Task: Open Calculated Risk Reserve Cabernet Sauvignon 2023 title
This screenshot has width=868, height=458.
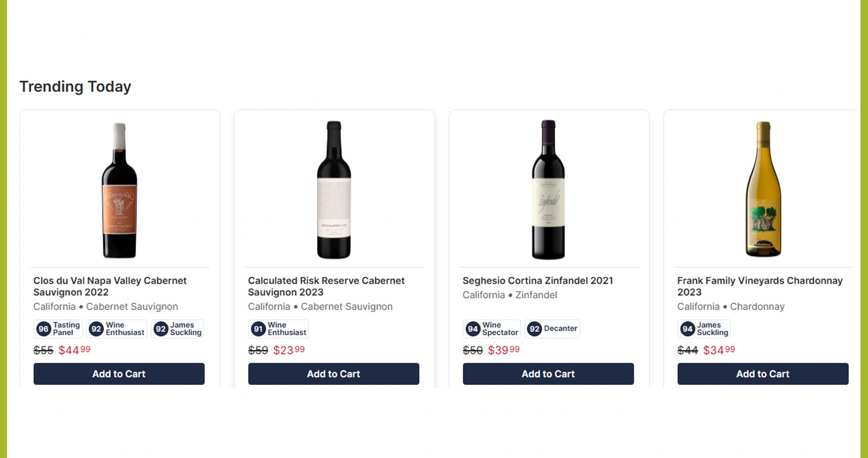Action: click(326, 286)
